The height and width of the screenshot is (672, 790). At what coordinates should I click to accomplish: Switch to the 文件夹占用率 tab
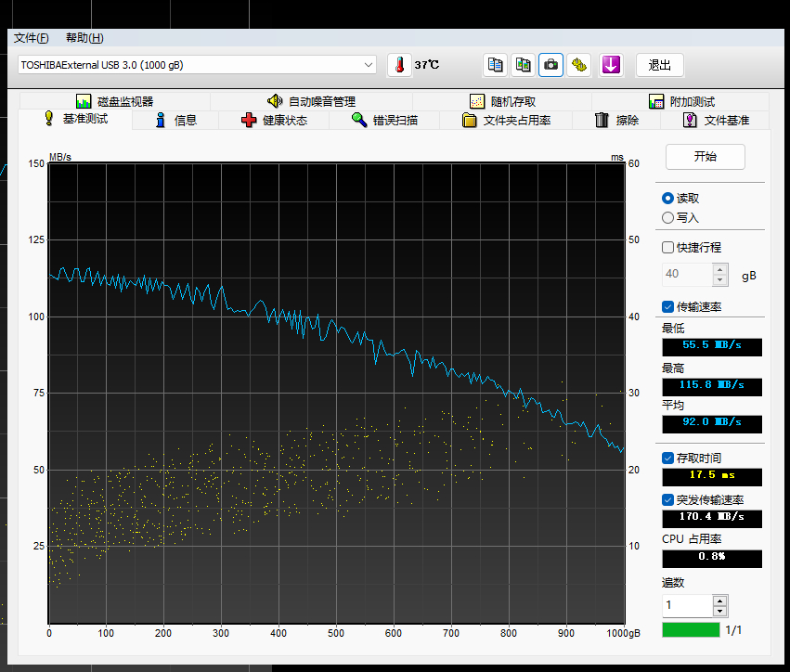click(506, 120)
